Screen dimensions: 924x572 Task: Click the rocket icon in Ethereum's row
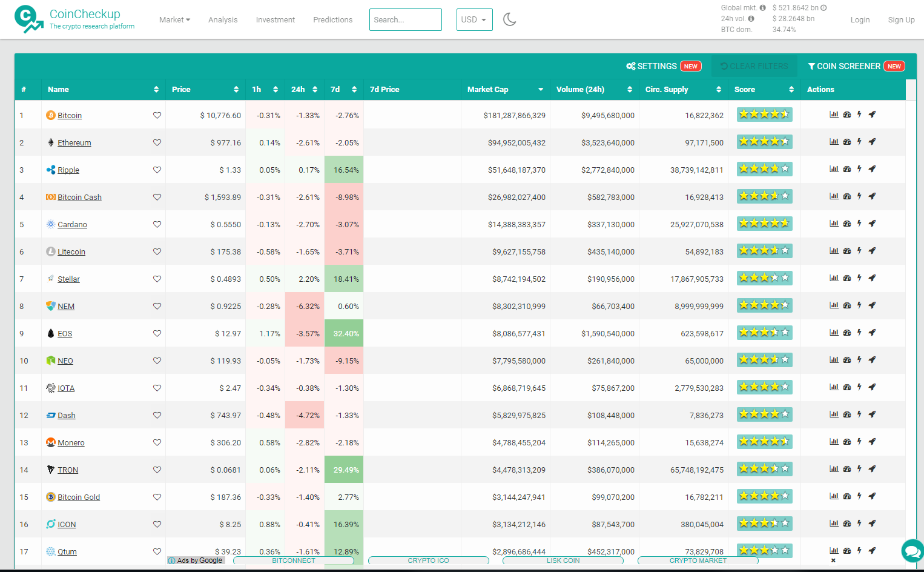(x=872, y=141)
